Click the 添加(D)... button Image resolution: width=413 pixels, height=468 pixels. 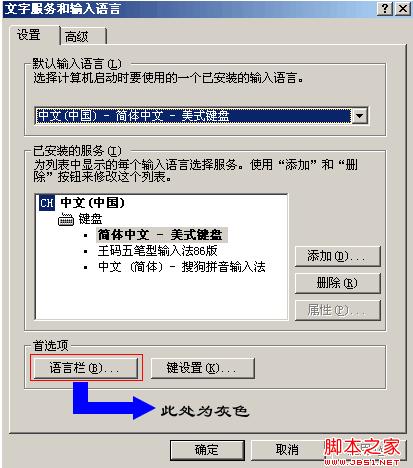(337, 256)
